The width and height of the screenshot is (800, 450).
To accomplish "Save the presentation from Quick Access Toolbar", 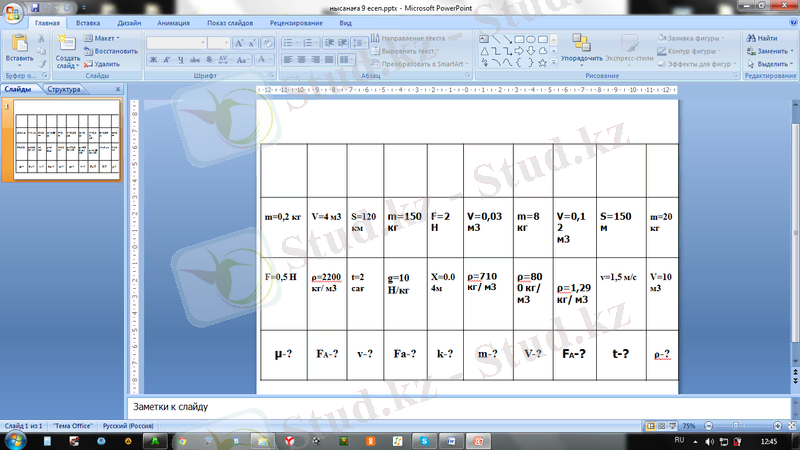I will pyautogui.click(x=36, y=6).
